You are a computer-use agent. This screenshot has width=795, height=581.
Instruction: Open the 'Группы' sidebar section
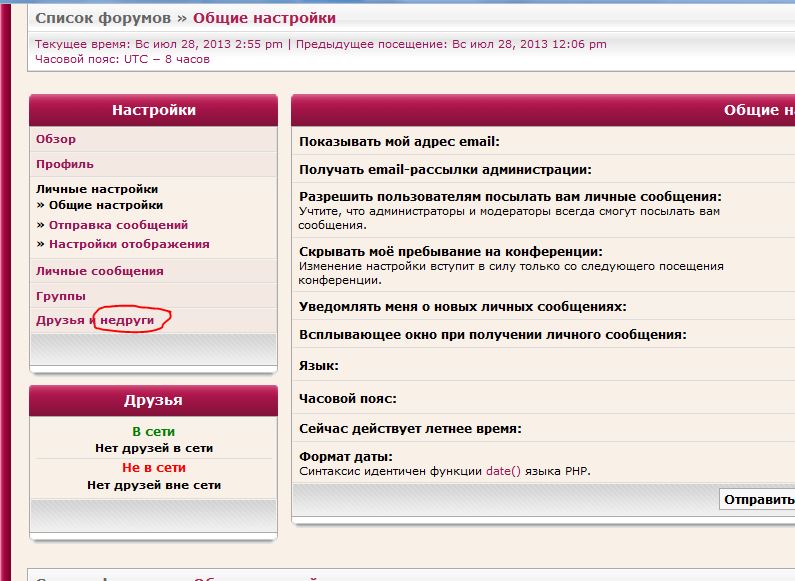point(61,296)
